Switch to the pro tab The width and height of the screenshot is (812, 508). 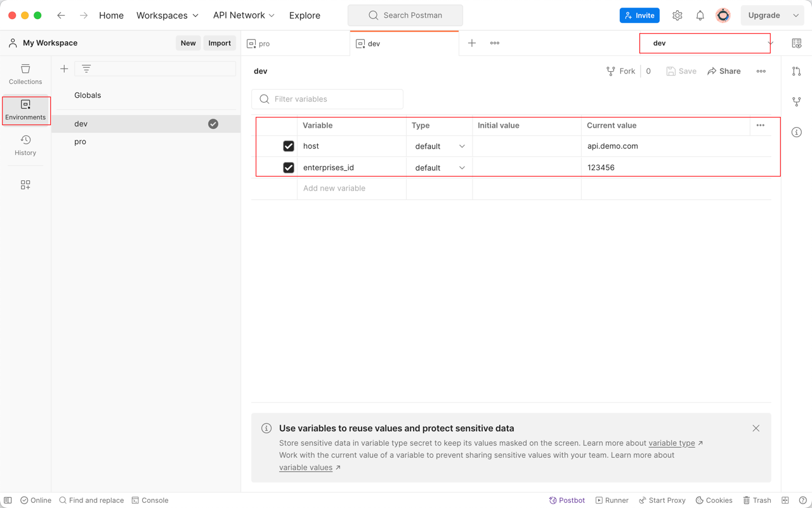pyautogui.click(x=296, y=44)
